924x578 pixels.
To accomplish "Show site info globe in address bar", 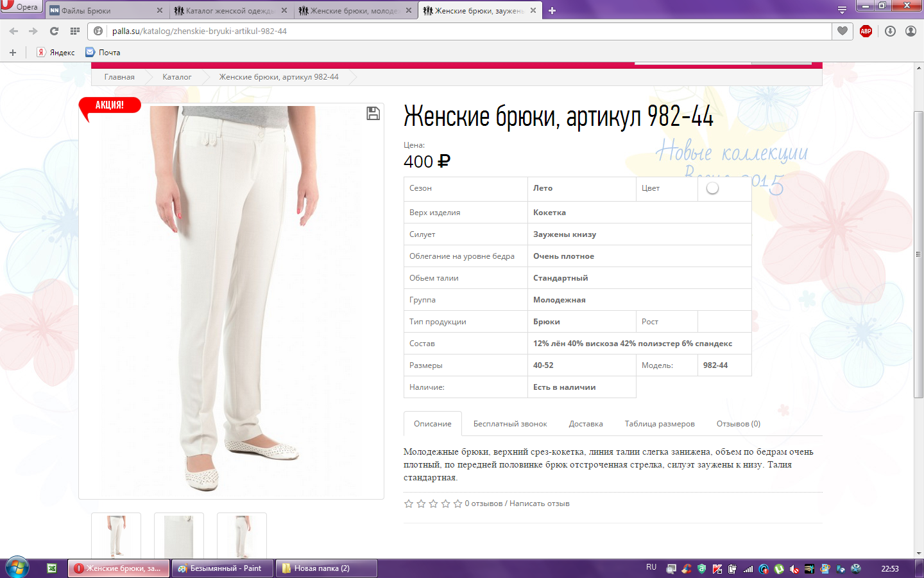I will tap(98, 31).
